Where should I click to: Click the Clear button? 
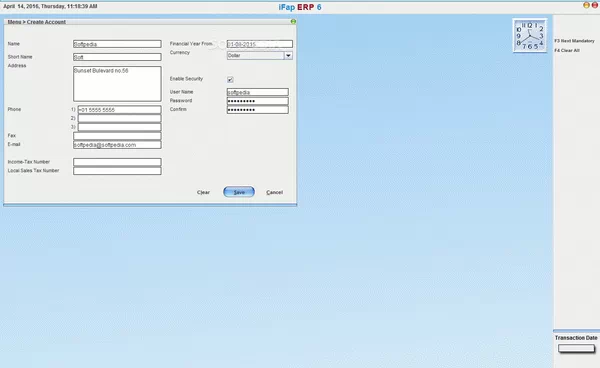pos(203,192)
